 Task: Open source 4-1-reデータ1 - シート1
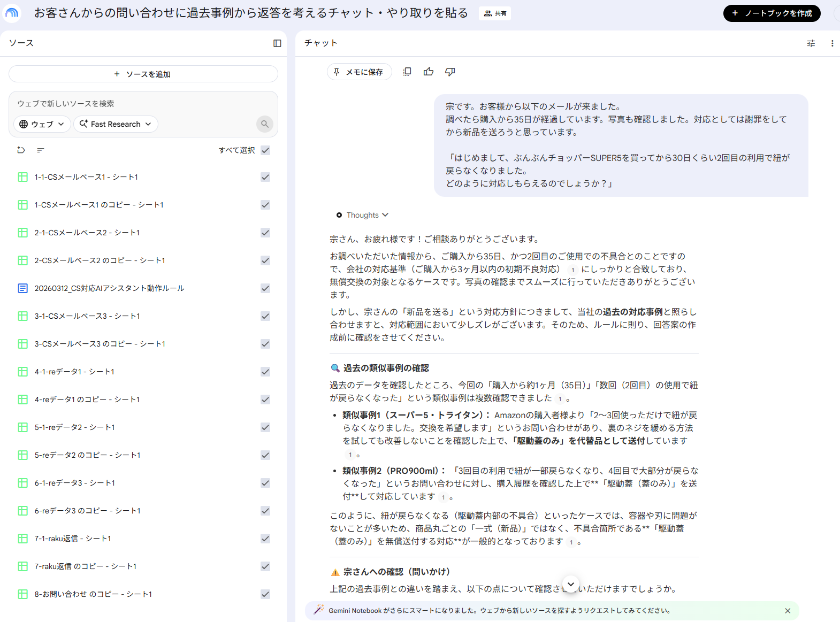[x=74, y=372]
